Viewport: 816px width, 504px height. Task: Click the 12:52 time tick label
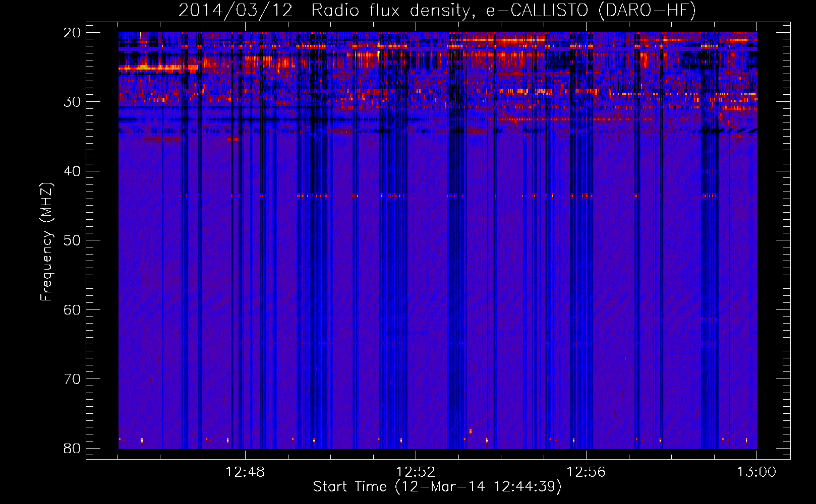point(416,472)
